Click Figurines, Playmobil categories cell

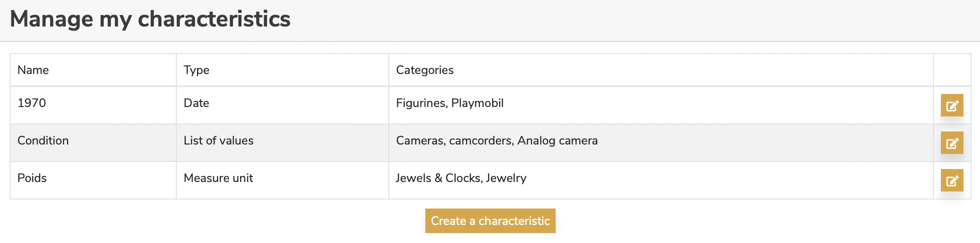[x=661, y=105]
